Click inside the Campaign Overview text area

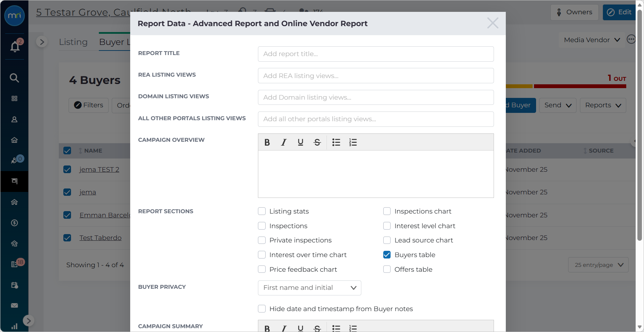click(x=376, y=174)
